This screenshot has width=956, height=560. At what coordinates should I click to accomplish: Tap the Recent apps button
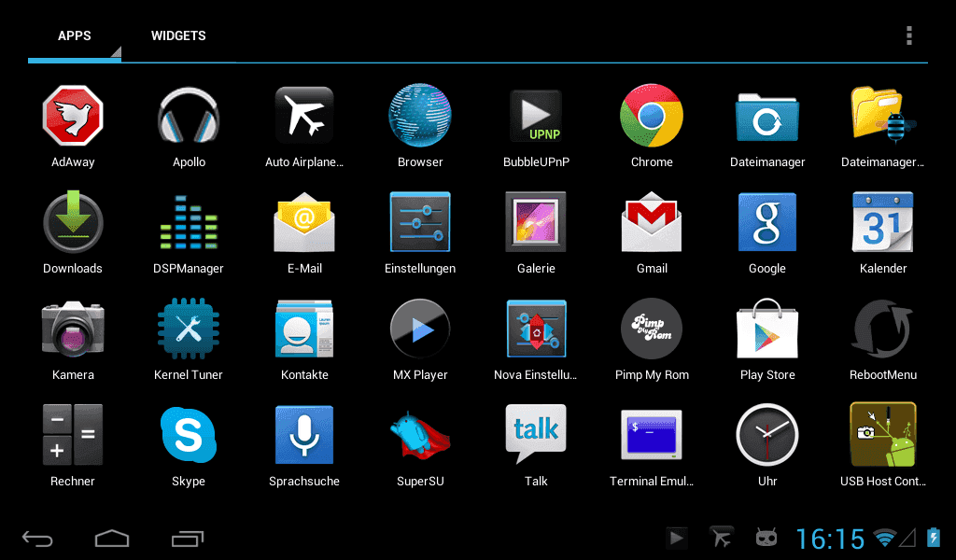(187, 539)
